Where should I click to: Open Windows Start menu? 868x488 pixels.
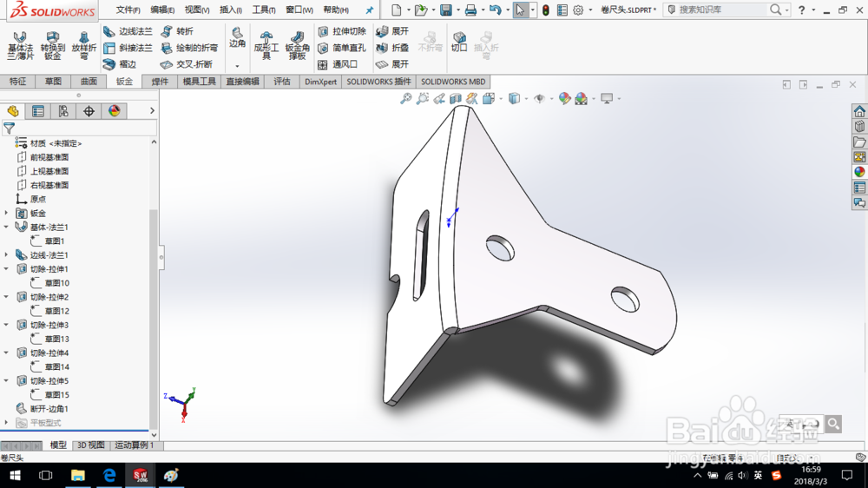15,475
